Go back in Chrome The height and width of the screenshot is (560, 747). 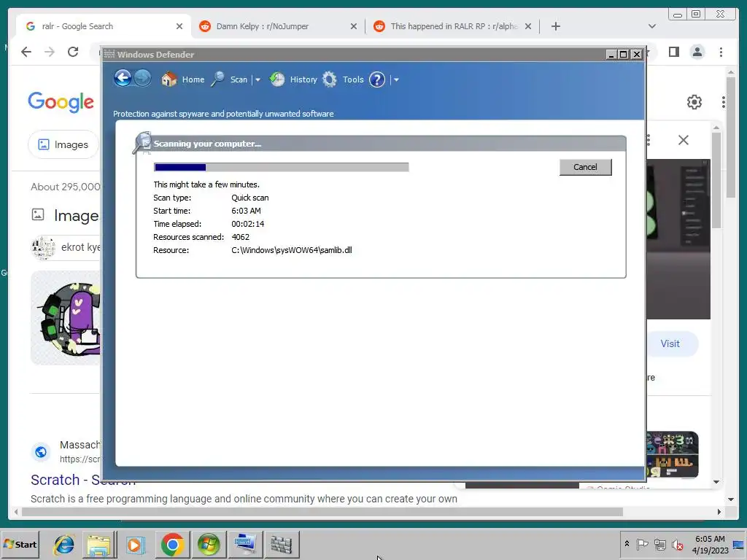[x=26, y=52]
